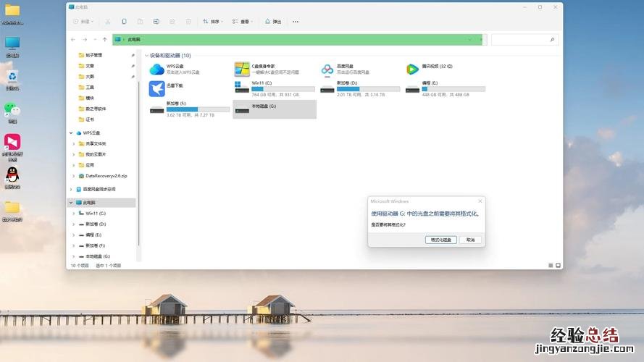
Task: Click the '10 个项目' status bar text
Action: pyautogui.click(x=80, y=266)
